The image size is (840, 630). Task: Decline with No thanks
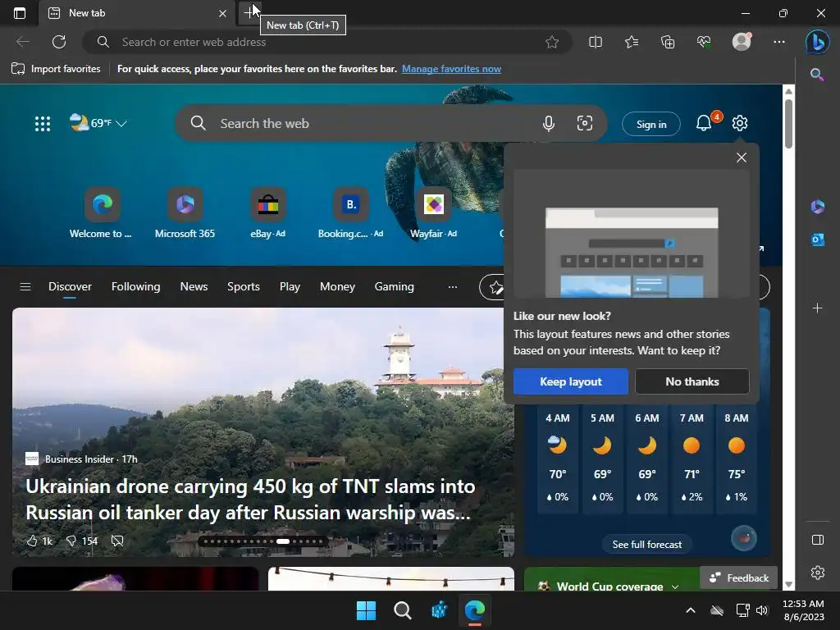[x=692, y=381]
